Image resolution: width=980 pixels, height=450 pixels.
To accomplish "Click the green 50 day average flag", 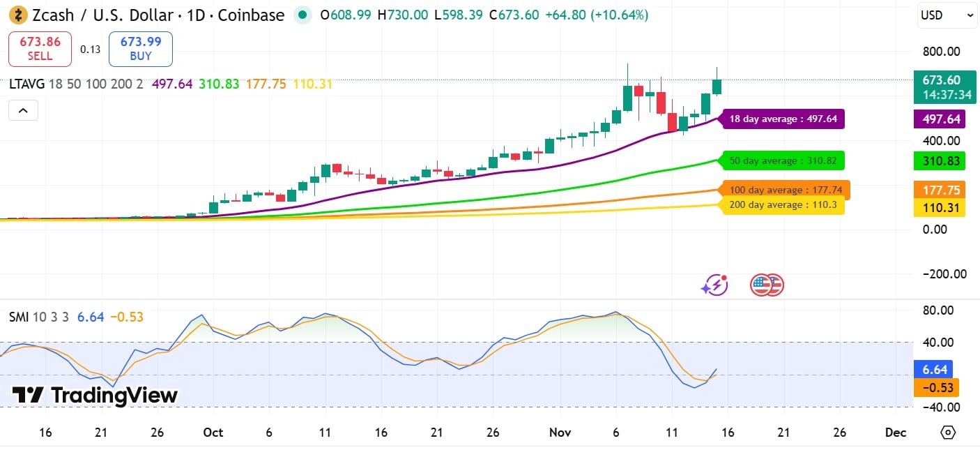I will pyautogui.click(x=783, y=160).
